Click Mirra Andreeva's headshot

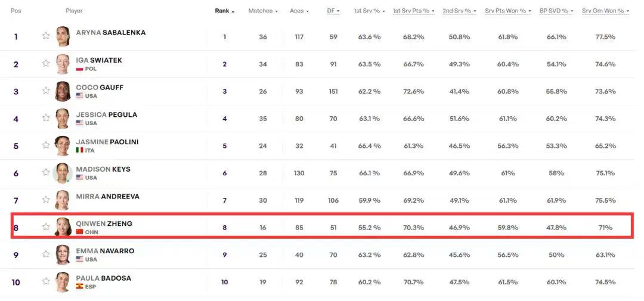63,200
